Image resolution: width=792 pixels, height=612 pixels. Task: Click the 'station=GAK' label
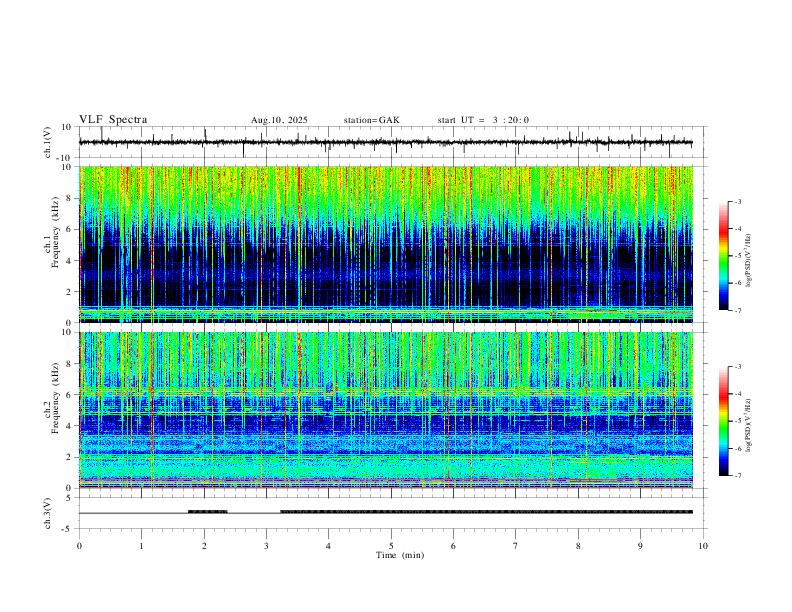[371, 120]
